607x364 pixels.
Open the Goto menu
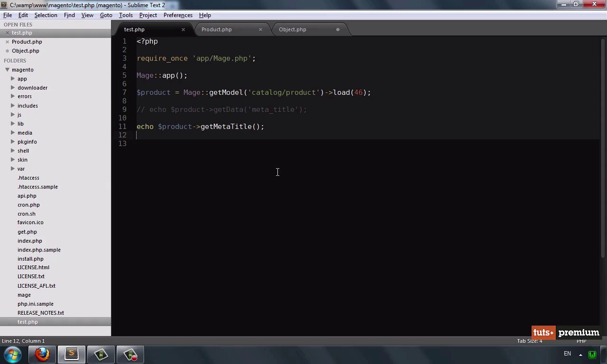[106, 15]
